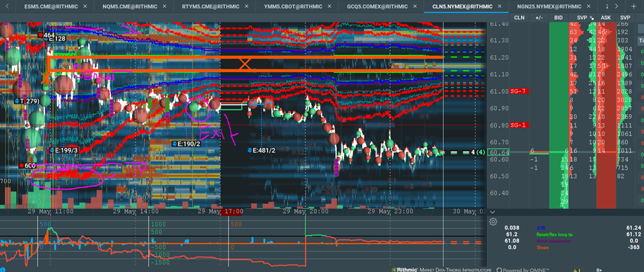This screenshot has height=272, width=644.
Task: Click the CLN column header
Action: click(519, 18)
